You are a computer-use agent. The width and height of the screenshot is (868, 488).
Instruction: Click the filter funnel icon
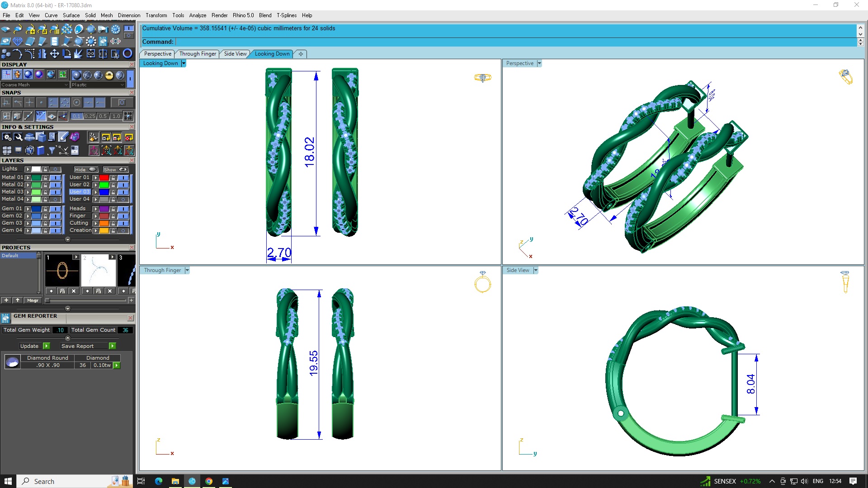[x=52, y=150]
